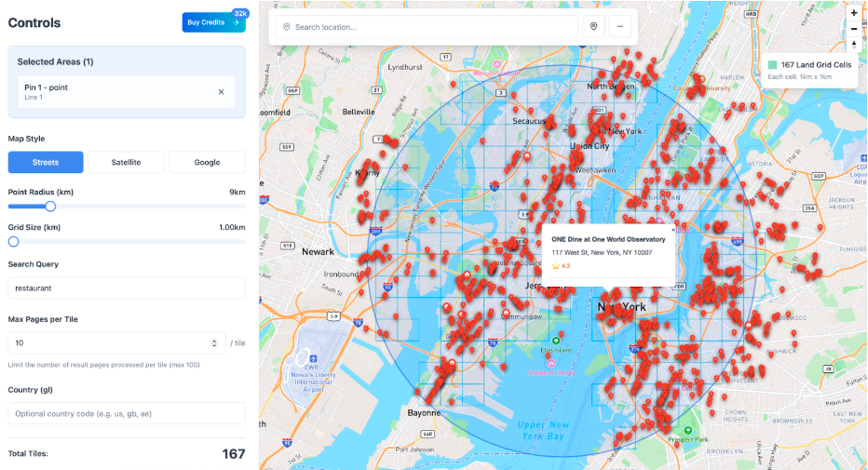Select the Pin 1 - point entry
The height and width of the screenshot is (470, 868).
tap(127, 92)
